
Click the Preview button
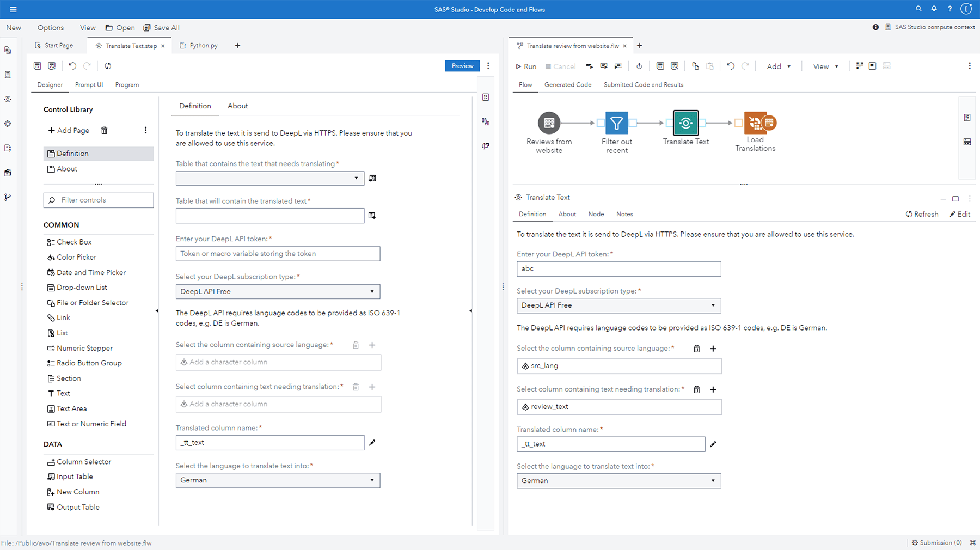coord(462,65)
